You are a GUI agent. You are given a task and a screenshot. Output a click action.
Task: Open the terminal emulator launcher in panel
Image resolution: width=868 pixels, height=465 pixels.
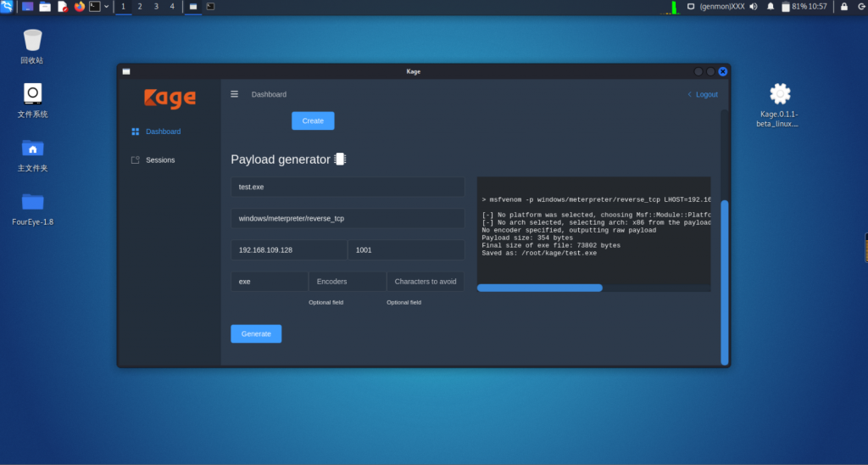pos(95,7)
